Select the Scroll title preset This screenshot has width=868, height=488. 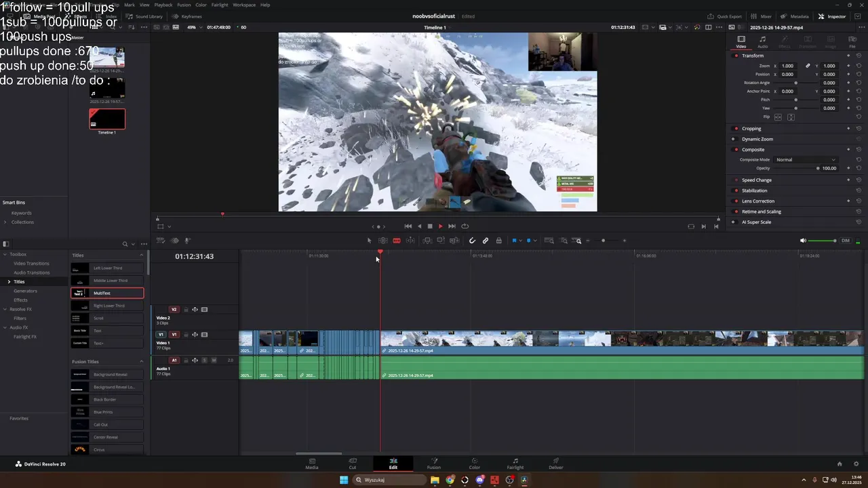pyautogui.click(x=107, y=318)
